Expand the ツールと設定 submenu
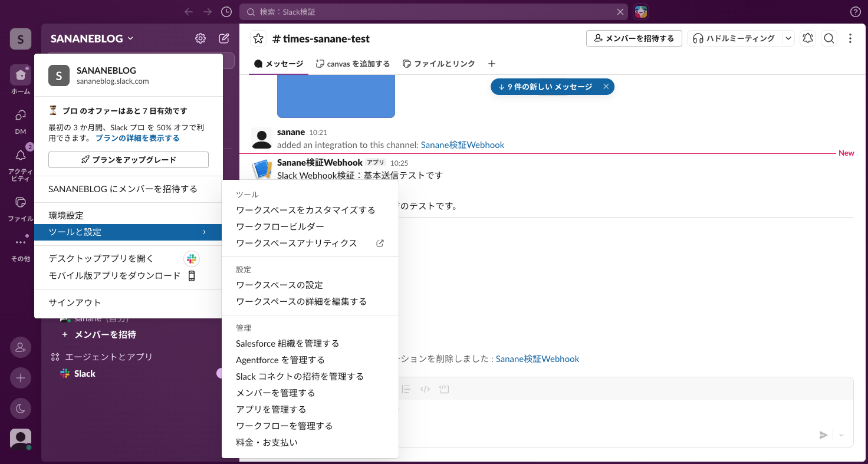The image size is (868, 464). (129, 232)
